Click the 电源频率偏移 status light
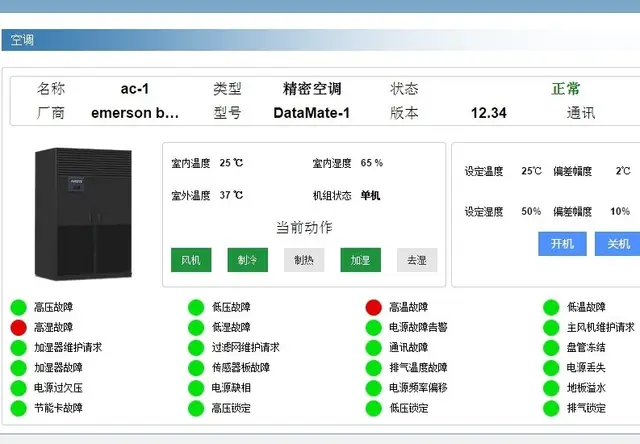The image size is (640, 444). 373,388
